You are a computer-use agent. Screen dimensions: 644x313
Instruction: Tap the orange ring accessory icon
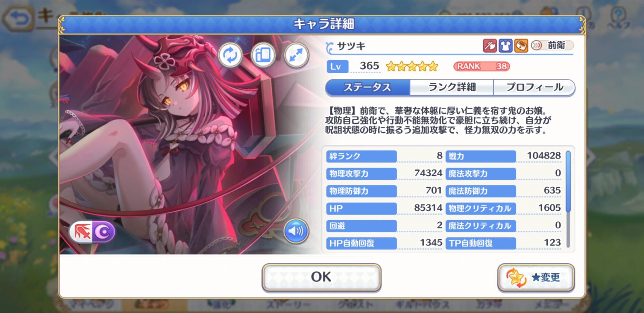521,46
